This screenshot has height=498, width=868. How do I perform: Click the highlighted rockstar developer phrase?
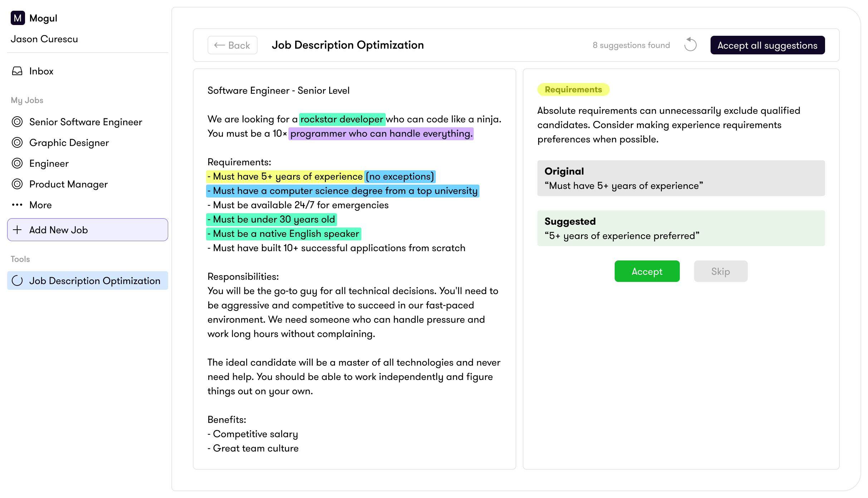(x=342, y=119)
